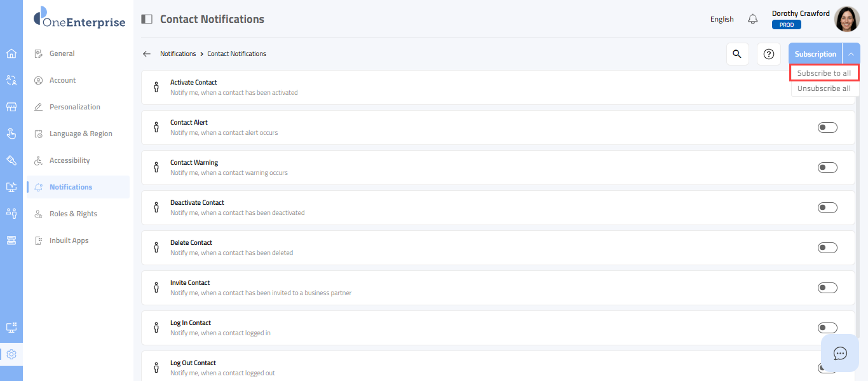
Task: Toggle the Delete Contact notification
Action: pos(827,248)
